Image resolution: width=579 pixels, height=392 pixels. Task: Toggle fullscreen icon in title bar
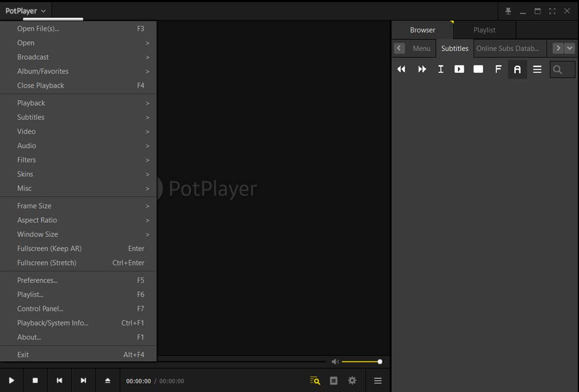click(x=552, y=11)
